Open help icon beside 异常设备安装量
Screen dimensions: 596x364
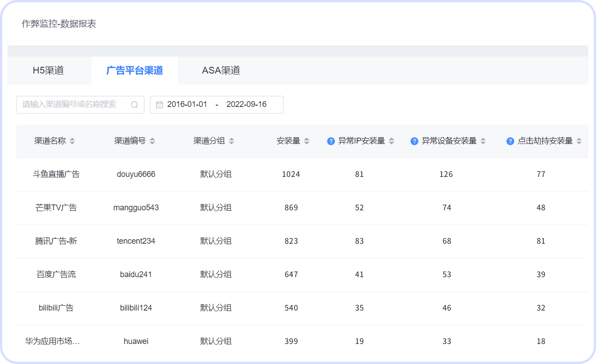414,141
